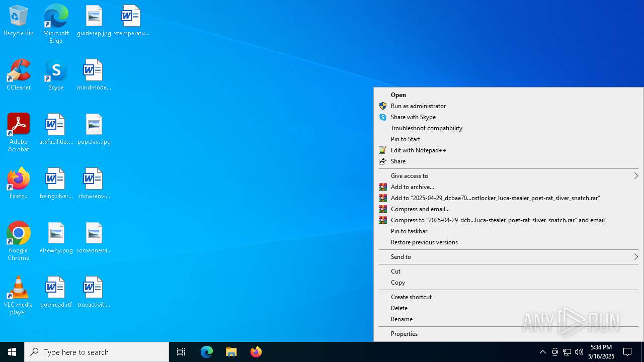Select Troubleshoot compatibility
644x362 pixels.
509,128
